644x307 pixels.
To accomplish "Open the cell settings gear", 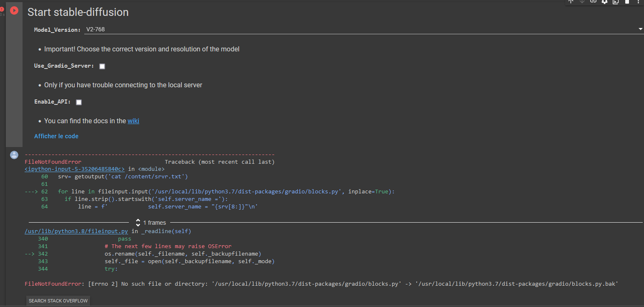I will tap(604, 2).
